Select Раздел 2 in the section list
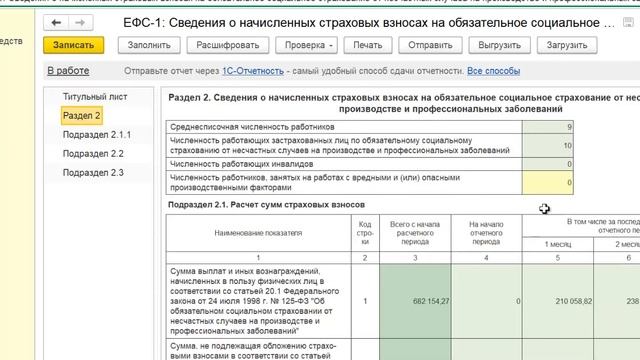The width and height of the screenshot is (640, 360). 82,116
